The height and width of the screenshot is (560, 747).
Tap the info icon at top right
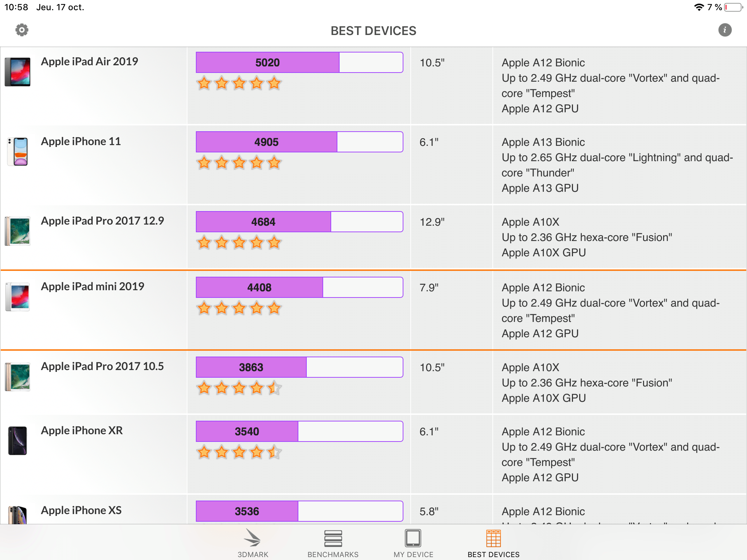725,30
